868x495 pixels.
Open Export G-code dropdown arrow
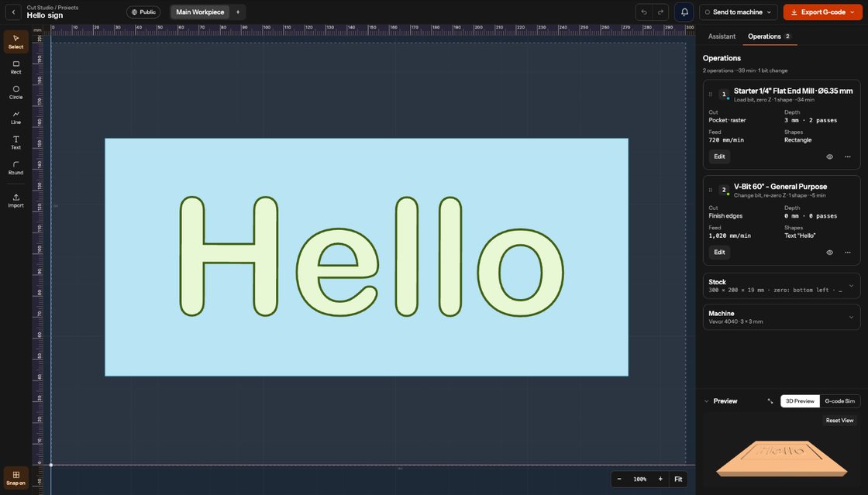[x=853, y=12]
